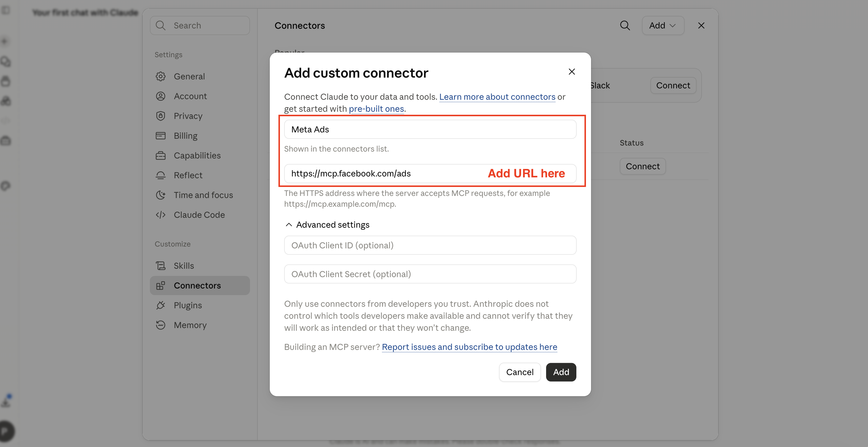Follow the pre-built ones link
Screen dimensions: 868x447
click(376, 109)
